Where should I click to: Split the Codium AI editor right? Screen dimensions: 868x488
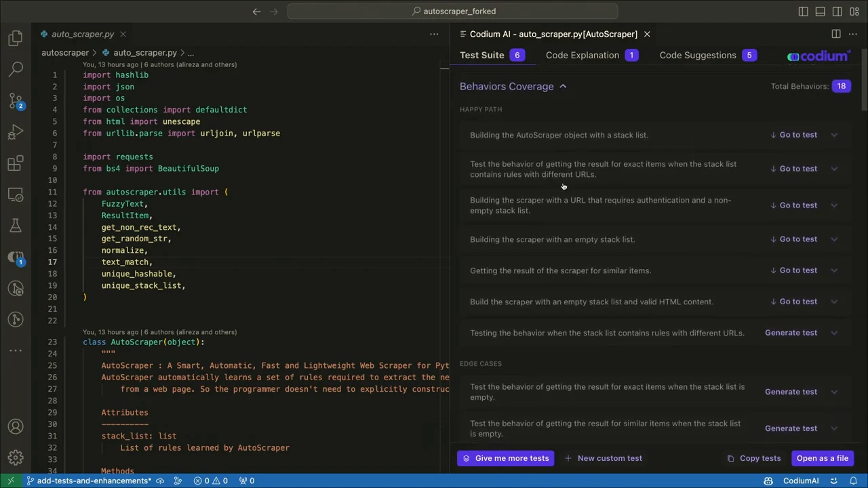(836, 34)
